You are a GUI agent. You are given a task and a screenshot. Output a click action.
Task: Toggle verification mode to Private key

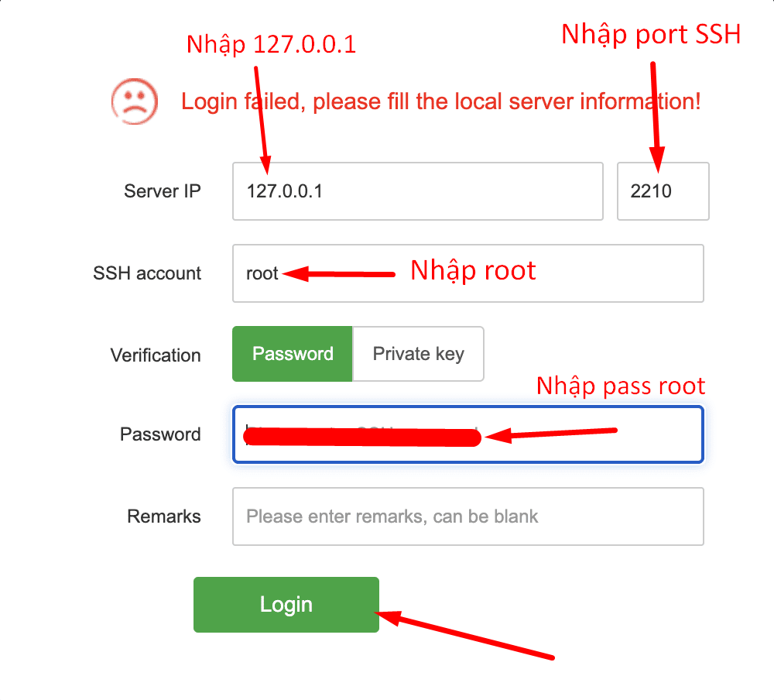pos(418,354)
